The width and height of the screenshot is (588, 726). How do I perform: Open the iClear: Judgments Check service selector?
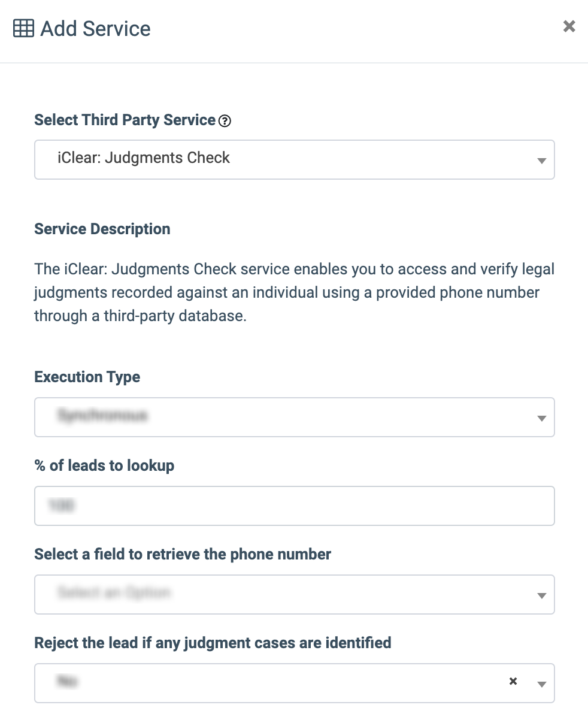click(x=295, y=160)
